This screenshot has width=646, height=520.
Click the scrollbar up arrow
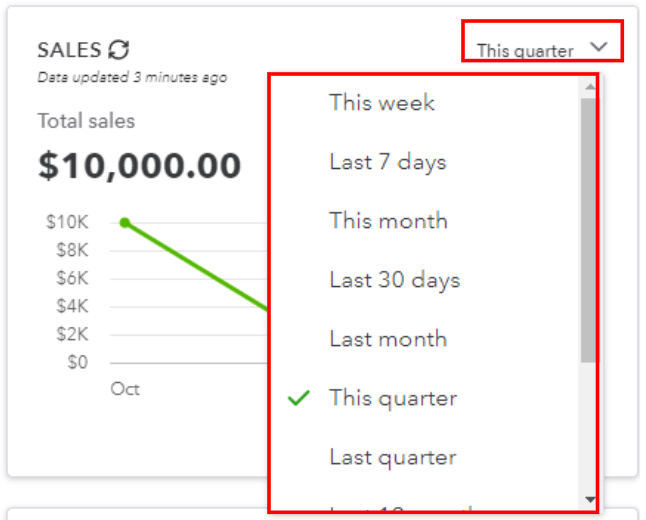[x=590, y=86]
